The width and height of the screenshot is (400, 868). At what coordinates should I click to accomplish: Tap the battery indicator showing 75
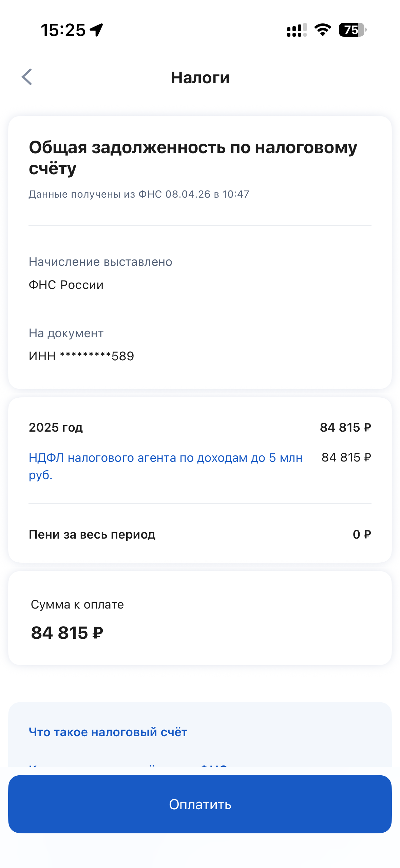point(352,30)
